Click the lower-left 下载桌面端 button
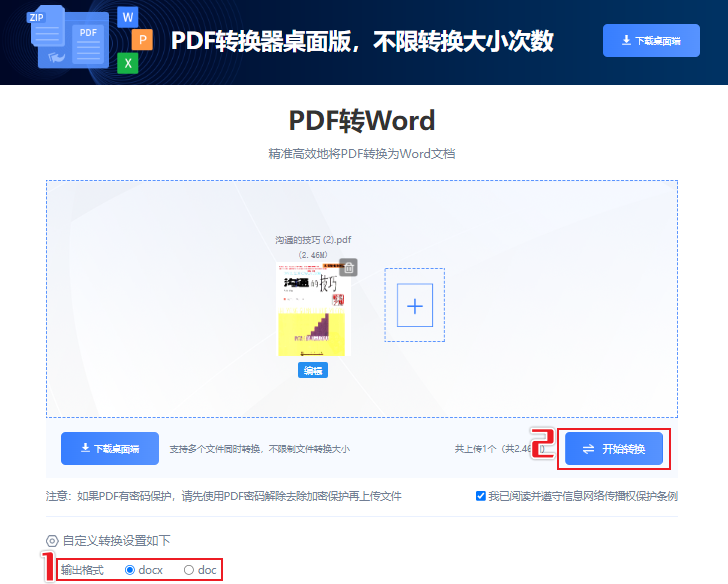Screen dimensions: 728x584 [110, 448]
